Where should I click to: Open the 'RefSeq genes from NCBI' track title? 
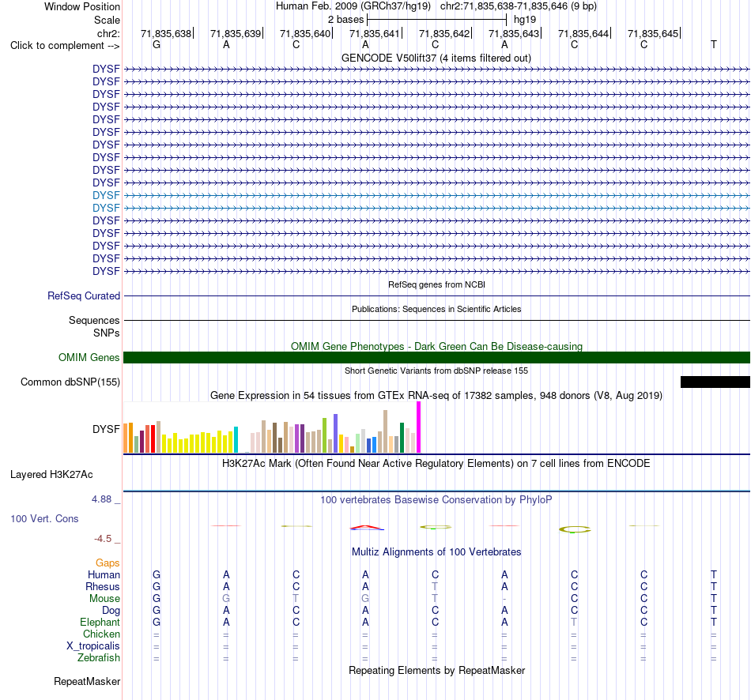(x=436, y=284)
